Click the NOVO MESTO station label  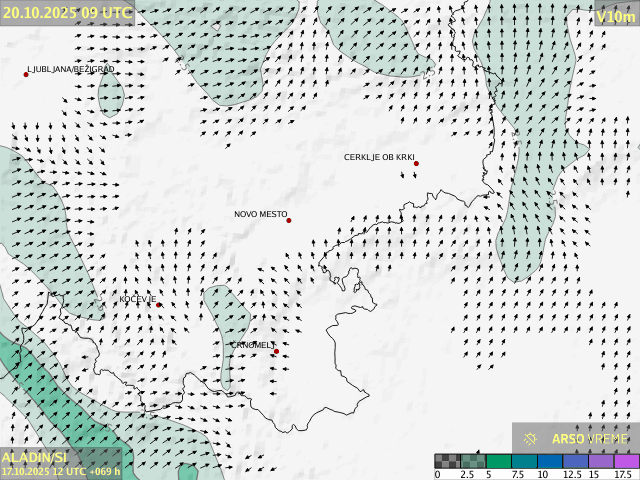[x=260, y=214]
